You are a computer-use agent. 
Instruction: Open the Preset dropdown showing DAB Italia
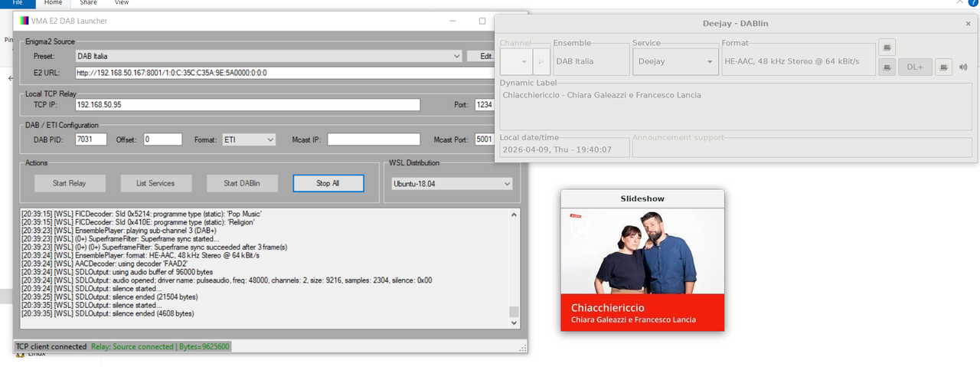267,56
